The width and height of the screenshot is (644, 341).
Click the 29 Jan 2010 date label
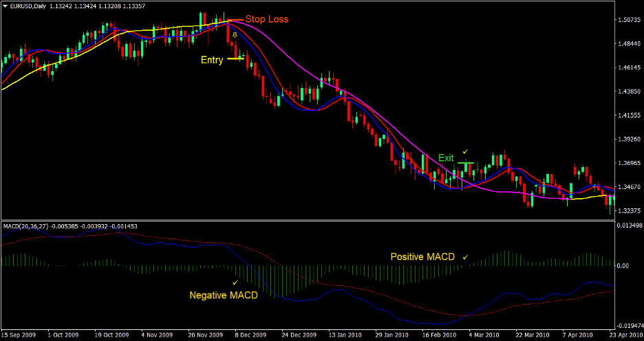click(x=392, y=335)
